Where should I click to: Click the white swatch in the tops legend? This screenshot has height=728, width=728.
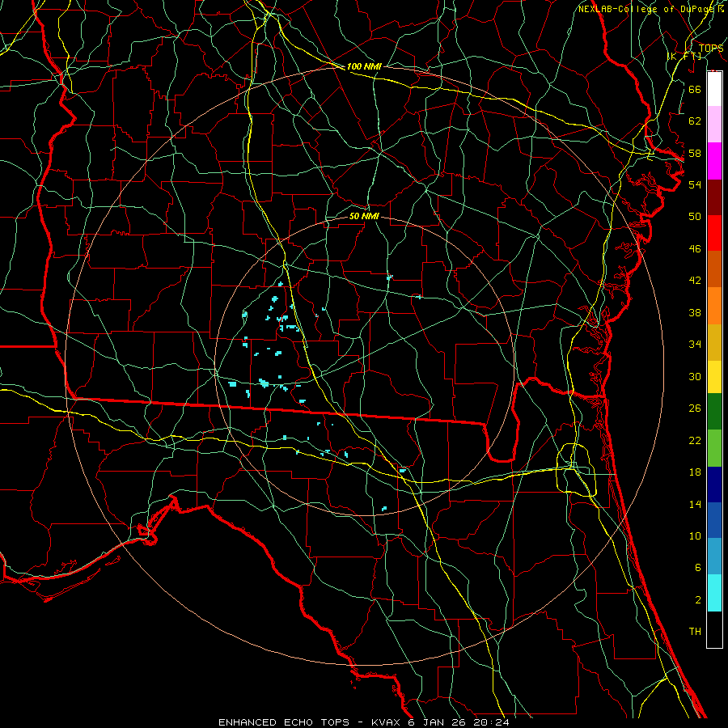pyautogui.click(x=714, y=89)
